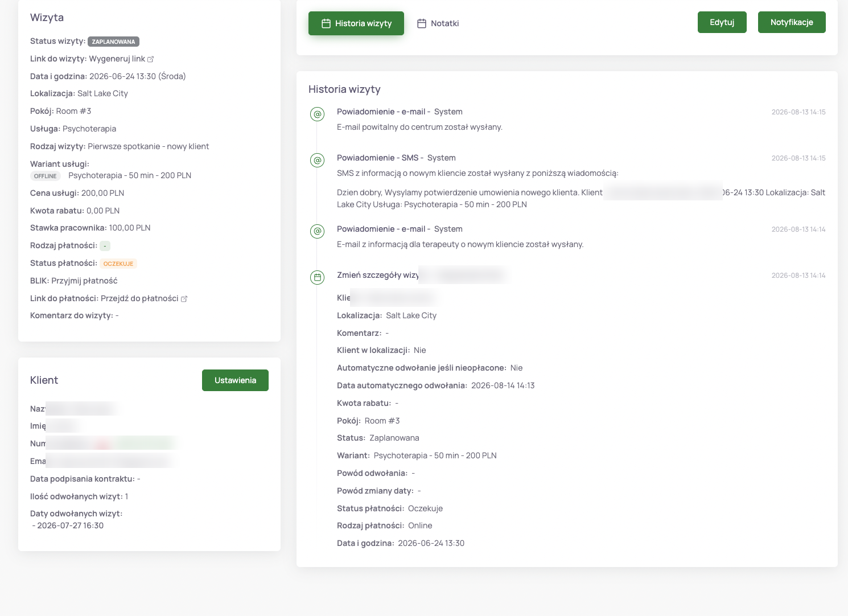Open client Ustawienia
Viewport: 848px width, 616px height.
click(235, 380)
